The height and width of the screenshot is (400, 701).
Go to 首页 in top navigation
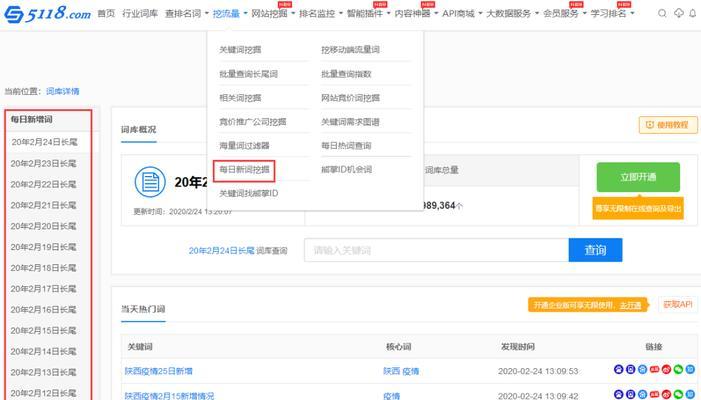[106, 13]
